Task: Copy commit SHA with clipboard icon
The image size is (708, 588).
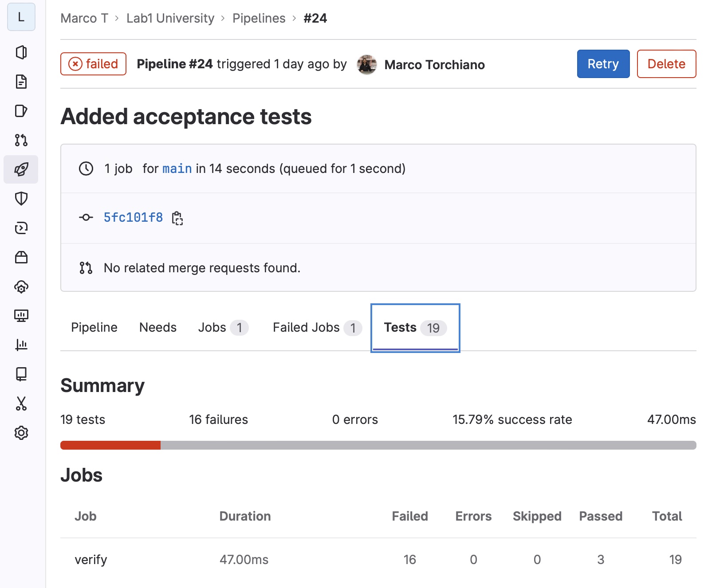Action: [x=177, y=218]
